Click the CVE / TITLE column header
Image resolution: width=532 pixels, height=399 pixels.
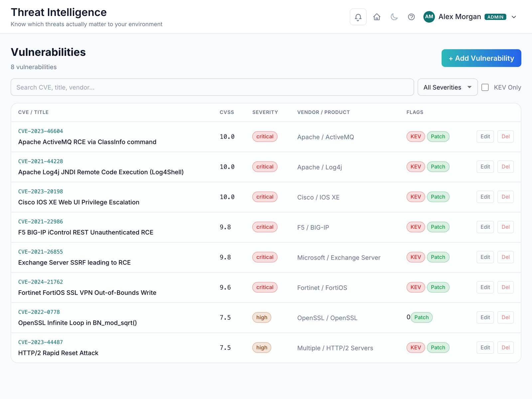pyautogui.click(x=33, y=112)
